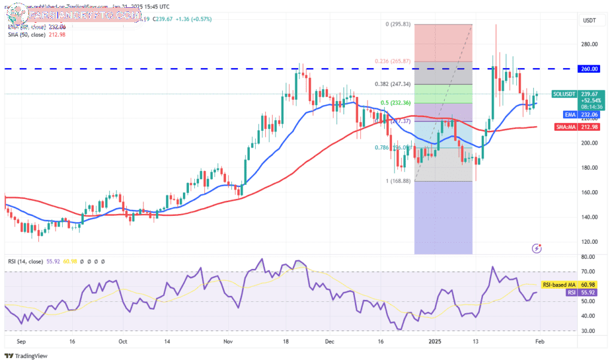
Task: Click the 180.00 price axis value
Action: tap(589, 168)
